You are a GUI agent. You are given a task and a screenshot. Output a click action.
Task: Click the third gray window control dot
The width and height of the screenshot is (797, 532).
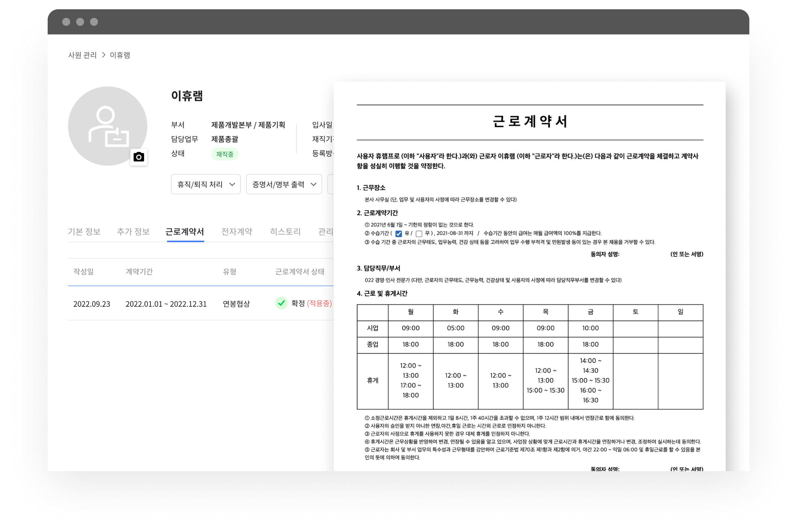[94, 22]
